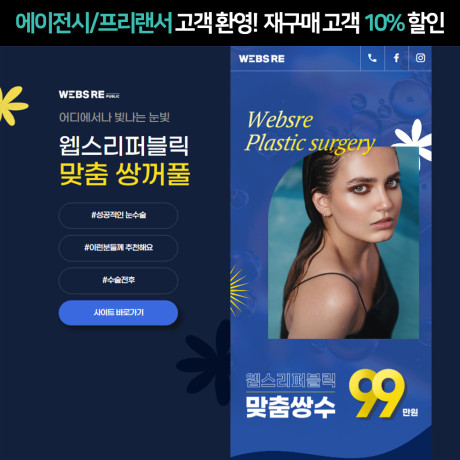Click the WEBSRE logo in the blue header

pos(262,59)
